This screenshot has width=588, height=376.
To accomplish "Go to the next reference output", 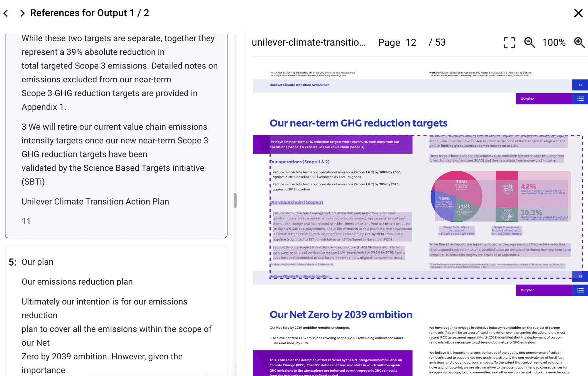I will (x=22, y=13).
